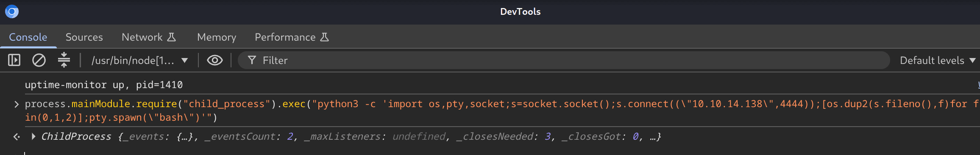
Task: Click the "_closesNeeded: 3" property text
Action: [504, 136]
